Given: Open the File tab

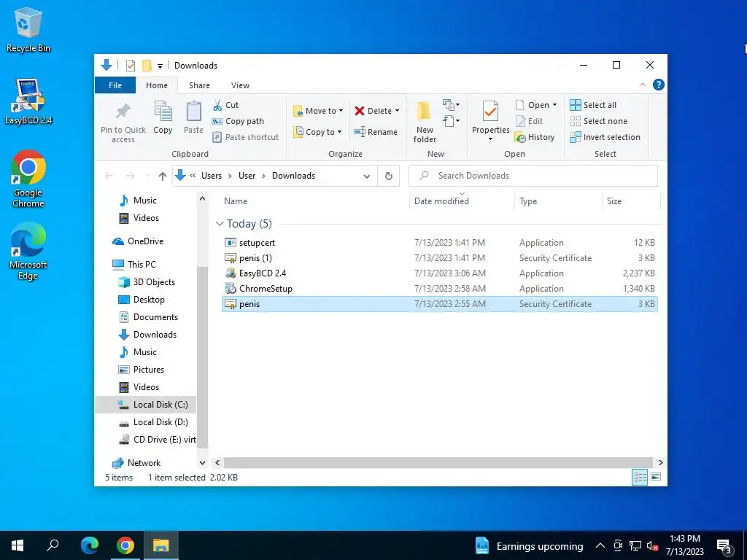Looking at the screenshot, I should [115, 85].
